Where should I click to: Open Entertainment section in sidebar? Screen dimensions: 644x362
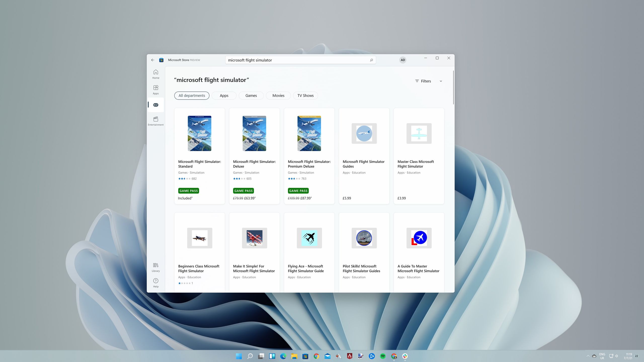156,121
